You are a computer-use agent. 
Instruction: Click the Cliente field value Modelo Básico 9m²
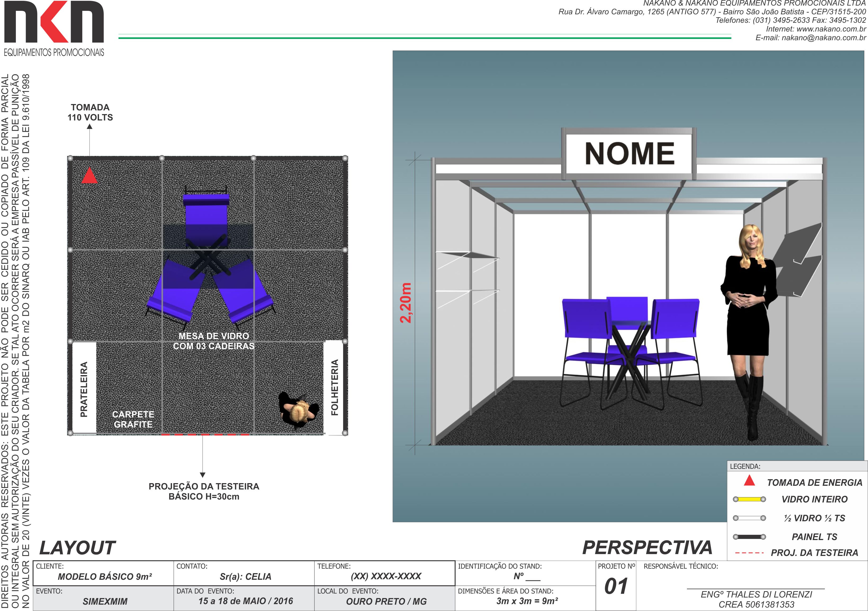[105, 576]
